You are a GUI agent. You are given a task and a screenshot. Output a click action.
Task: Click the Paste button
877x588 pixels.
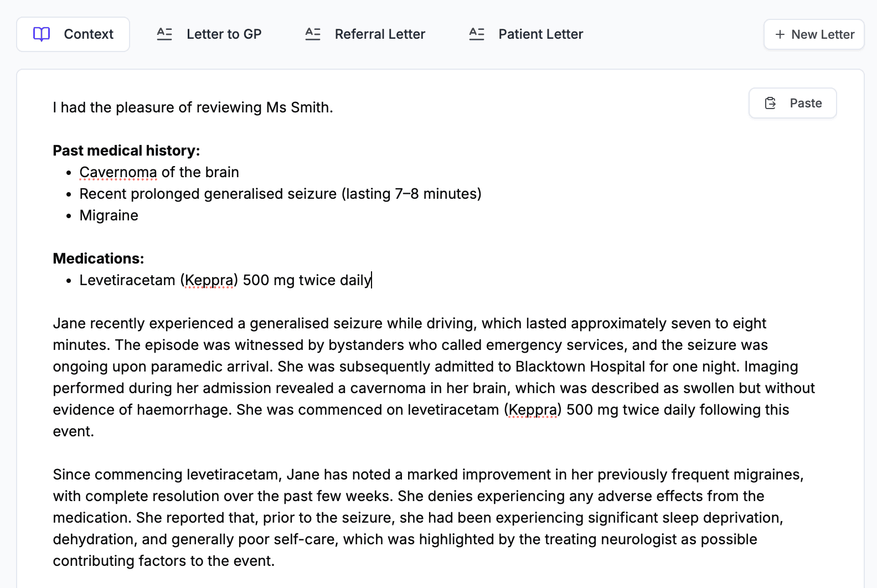tap(793, 103)
